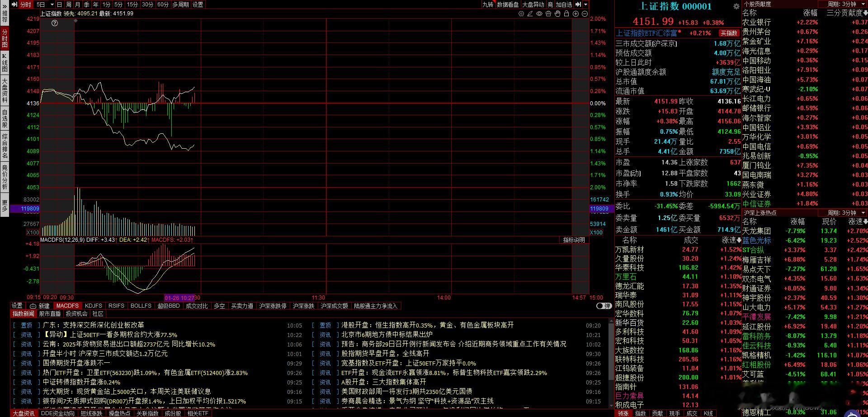Open the 综合排名 sidebar tab
The image size is (868, 417).
[5, 145]
